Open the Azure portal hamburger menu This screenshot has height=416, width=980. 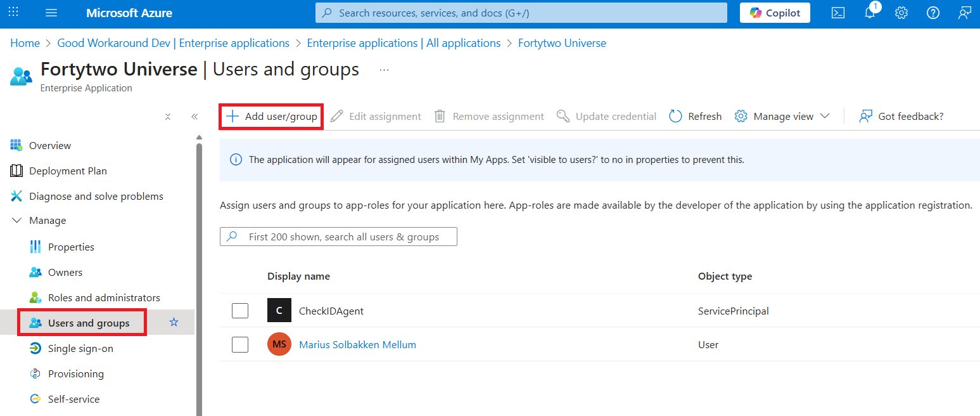tap(51, 13)
